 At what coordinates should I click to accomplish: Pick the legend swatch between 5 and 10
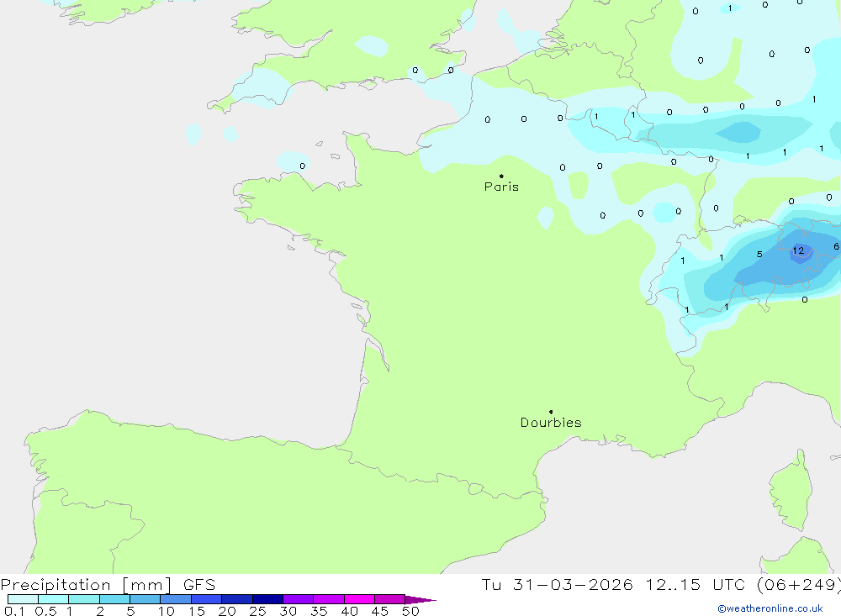point(145,599)
